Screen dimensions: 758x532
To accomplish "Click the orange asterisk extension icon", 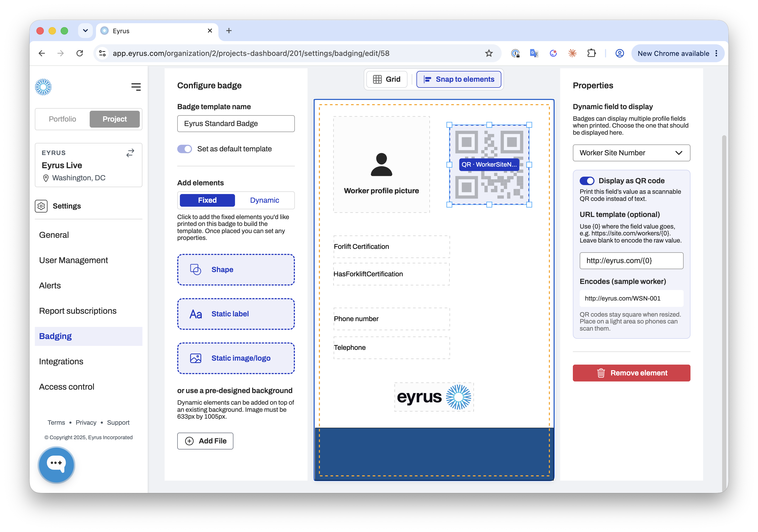I will coord(572,53).
